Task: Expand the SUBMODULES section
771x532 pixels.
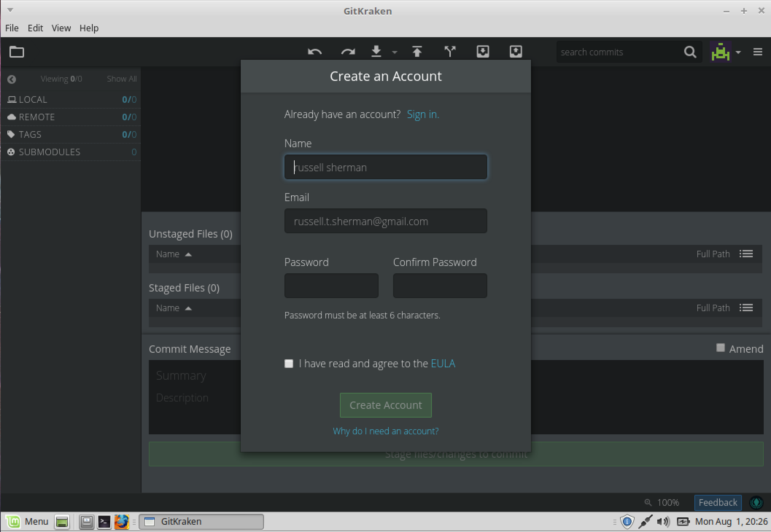Action: click(x=71, y=152)
